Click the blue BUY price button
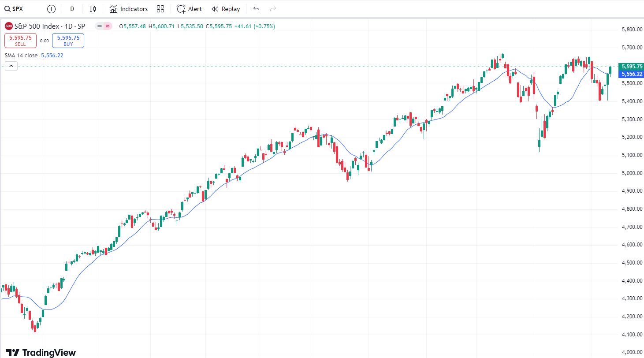 click(68, 41)
